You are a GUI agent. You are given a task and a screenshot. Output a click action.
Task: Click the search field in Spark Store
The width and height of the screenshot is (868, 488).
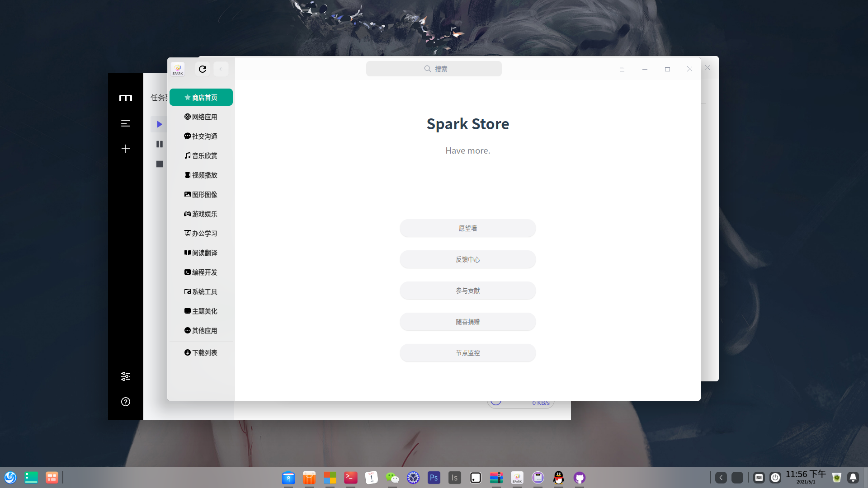pos(434,69)
